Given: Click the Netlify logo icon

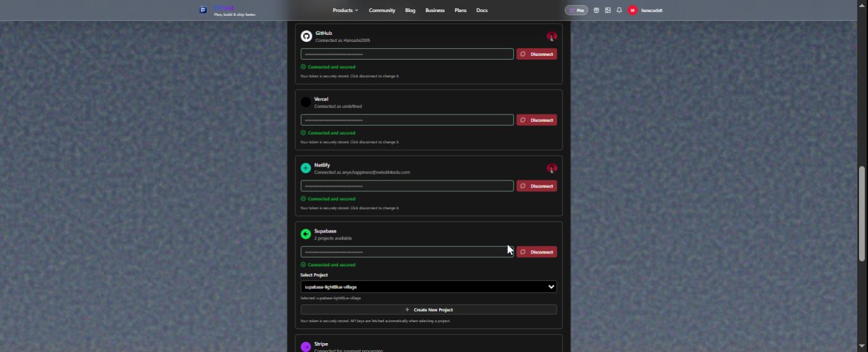Looking at the screenshot, I should (306, 168).
